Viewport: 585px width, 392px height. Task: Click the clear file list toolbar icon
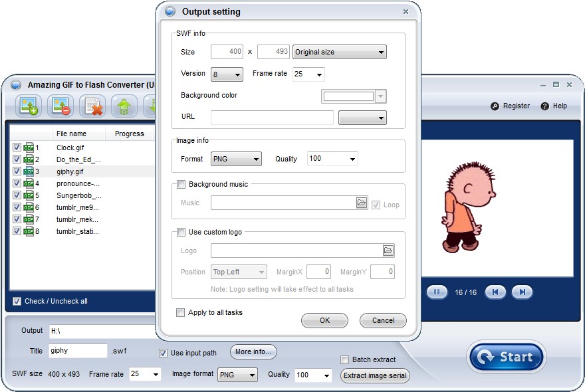coord(92,106)
